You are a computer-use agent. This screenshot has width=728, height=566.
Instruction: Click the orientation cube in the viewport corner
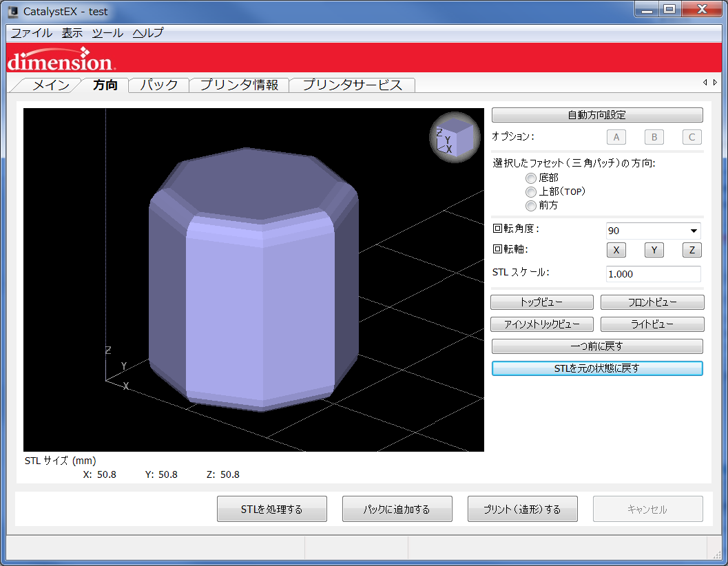click(454, 136)
